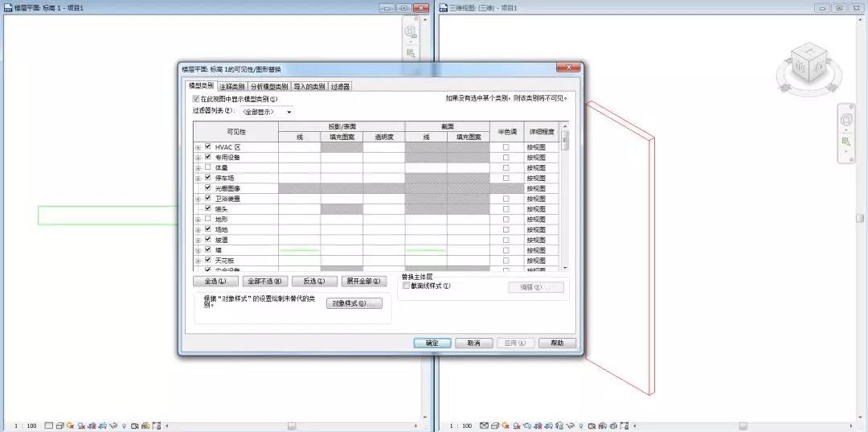Image resolution: width=868 pixels, height=432 pixels.
Task: Toggle the 截面线样式 checkbox
Action: click(x=406, y=286)
